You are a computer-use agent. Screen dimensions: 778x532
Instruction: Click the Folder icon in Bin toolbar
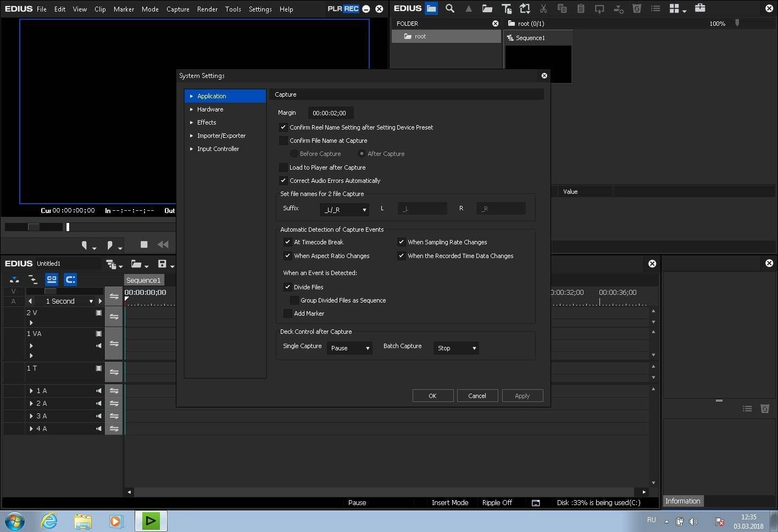[431, 8]
